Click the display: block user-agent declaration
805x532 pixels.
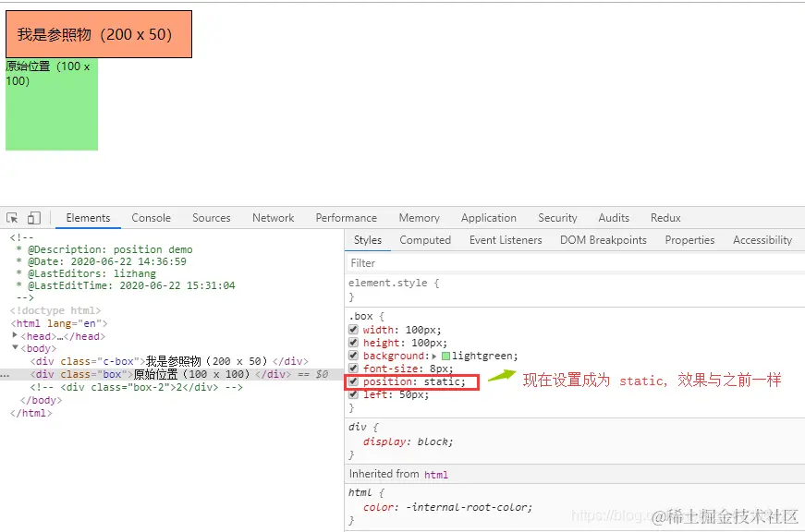pyautogui.click(x=408, y=441)
